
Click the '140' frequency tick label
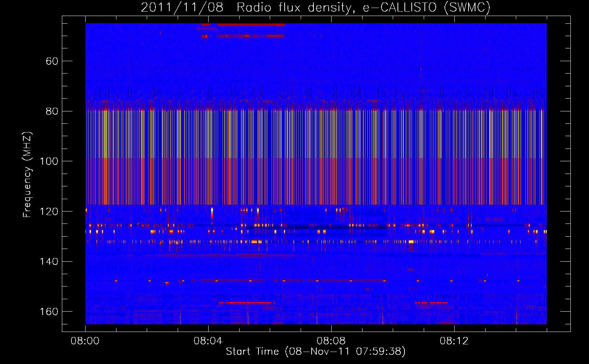[49, 261]
